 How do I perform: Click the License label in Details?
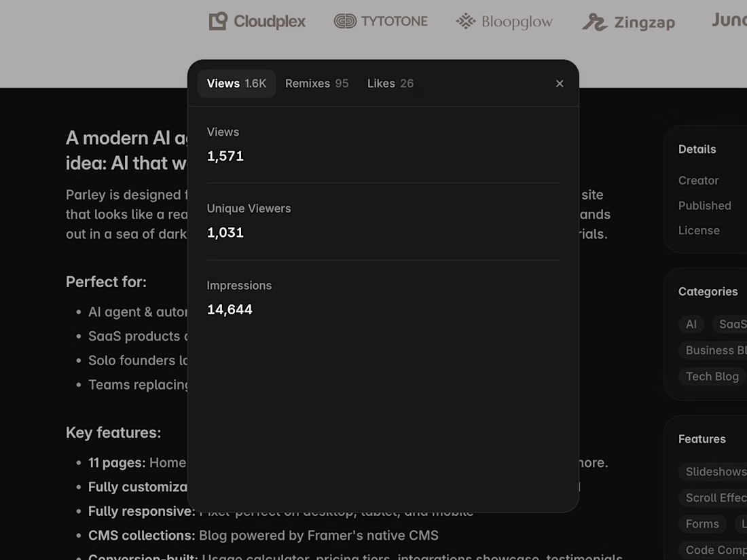tap(699, 231)
